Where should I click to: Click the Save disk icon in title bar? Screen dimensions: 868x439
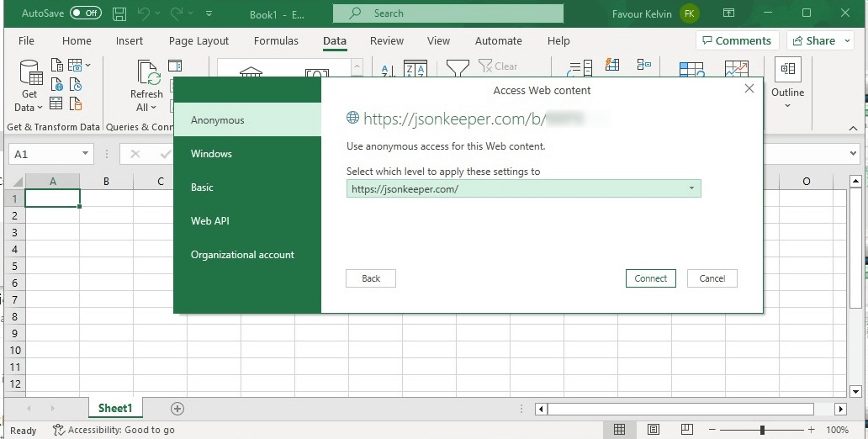119,13
